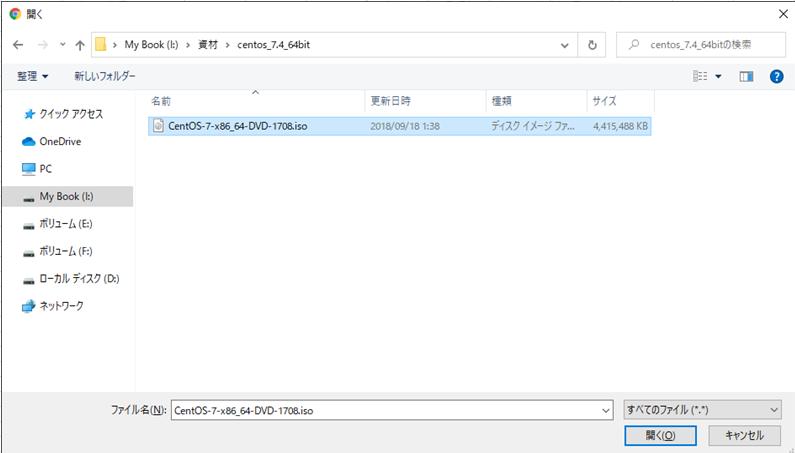This screenshot has width=795, height=453.
Task: Select My Book (I:) drive in sidebar
Action: coord(68,196)
